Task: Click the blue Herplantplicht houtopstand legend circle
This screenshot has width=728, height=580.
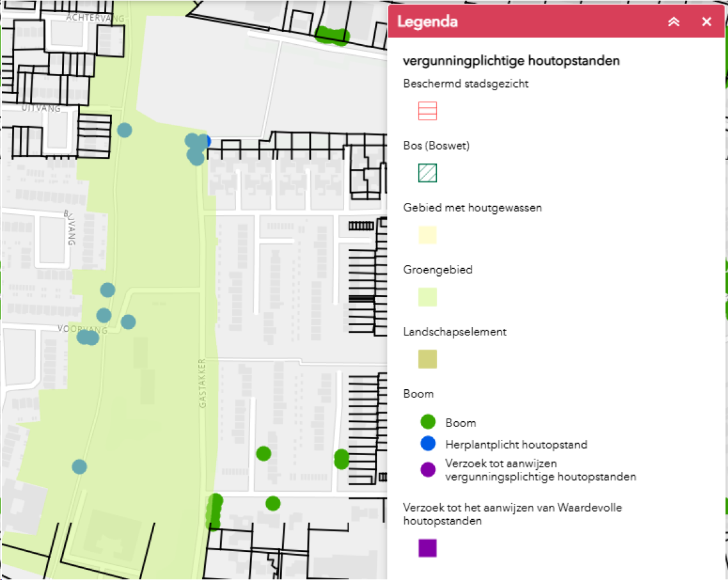Action: coord(427,444)
